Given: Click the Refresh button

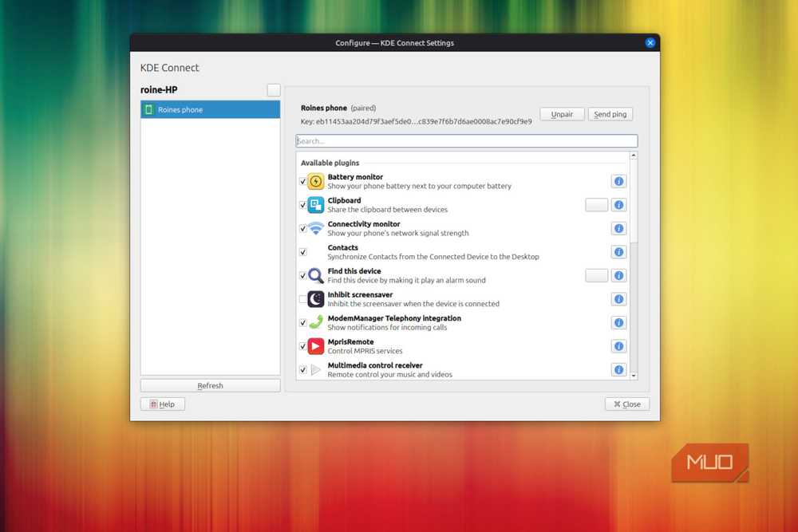Looking at the screenshot, I should click(210, 385).
